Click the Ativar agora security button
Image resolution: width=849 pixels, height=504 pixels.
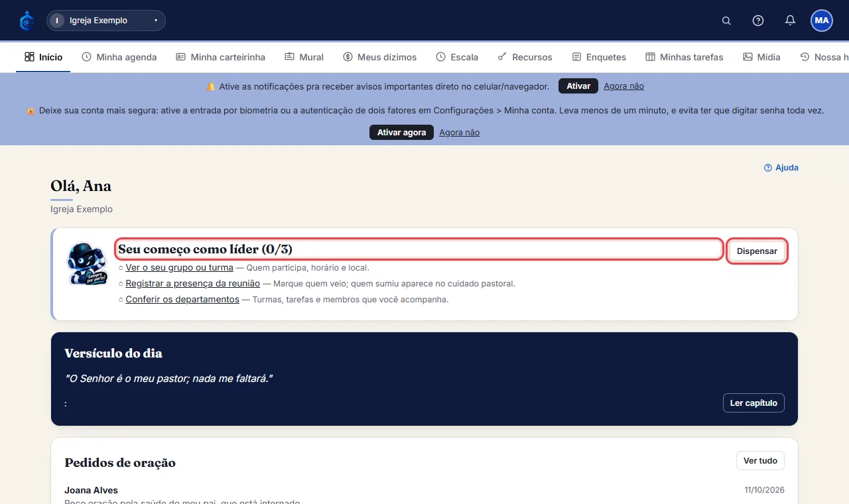click(401, 133)
